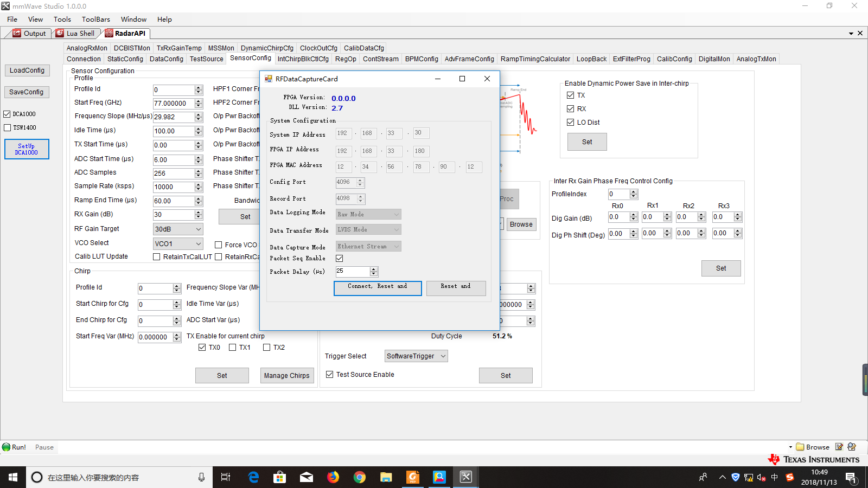Open the Data Logging Mode dropdown
Image resolution: width=868 pixels, height=488 pixels.
point(368,215)
